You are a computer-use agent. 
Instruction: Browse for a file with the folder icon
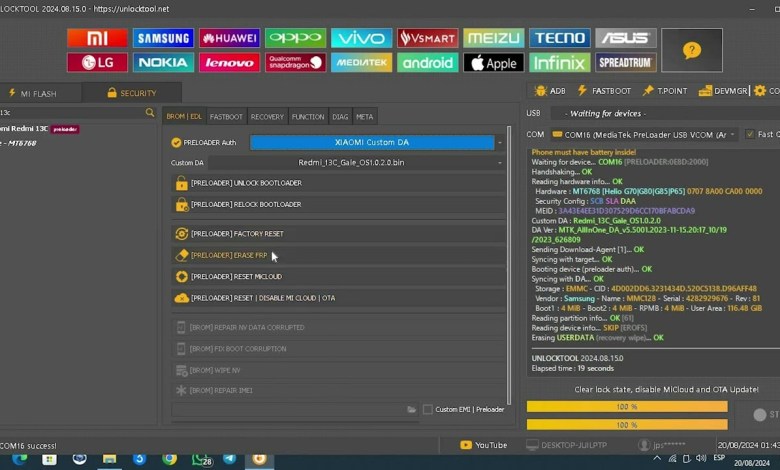click(411, 409)
